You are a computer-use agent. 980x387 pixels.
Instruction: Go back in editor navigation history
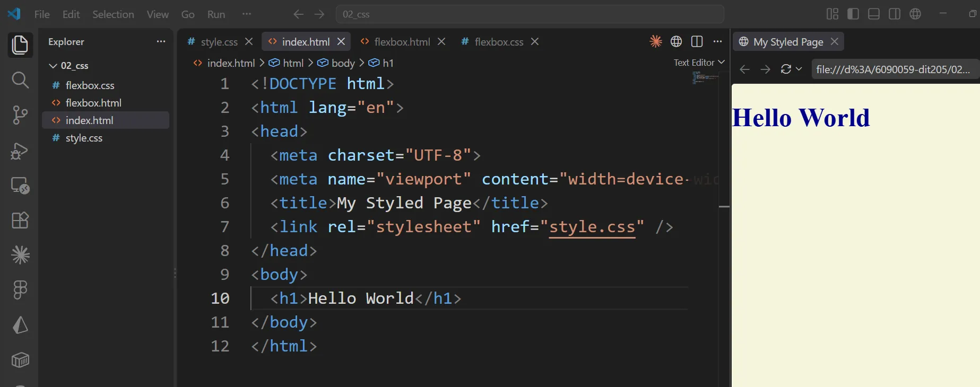coord(298,14)
